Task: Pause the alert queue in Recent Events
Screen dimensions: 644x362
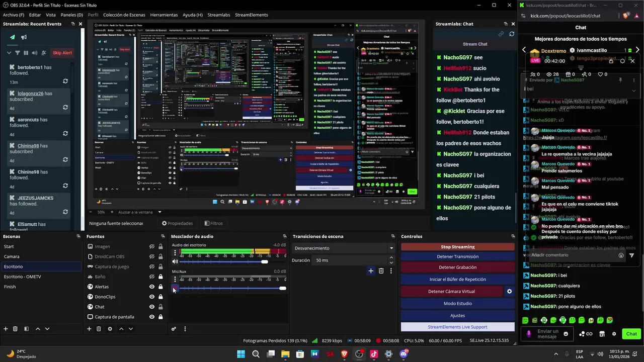Action: 26,53
